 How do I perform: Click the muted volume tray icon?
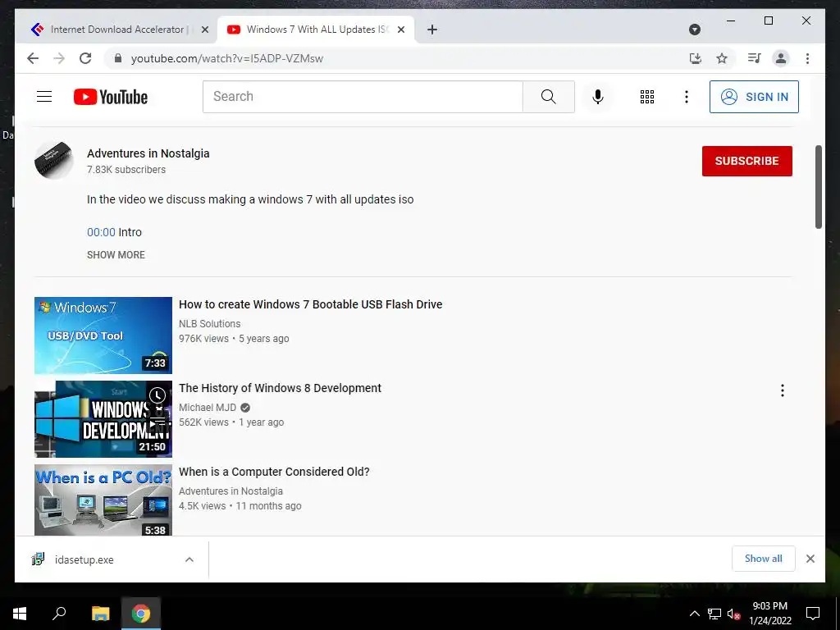[x=733, y=614]
